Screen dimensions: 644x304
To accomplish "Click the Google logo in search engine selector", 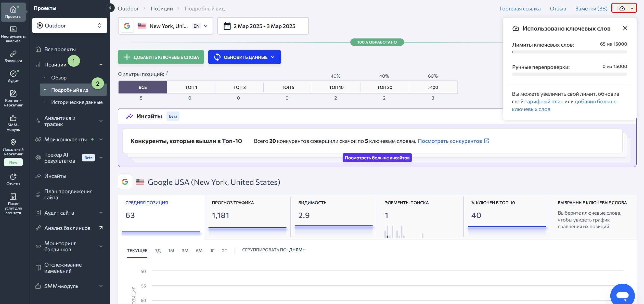I will pos(127,26).
